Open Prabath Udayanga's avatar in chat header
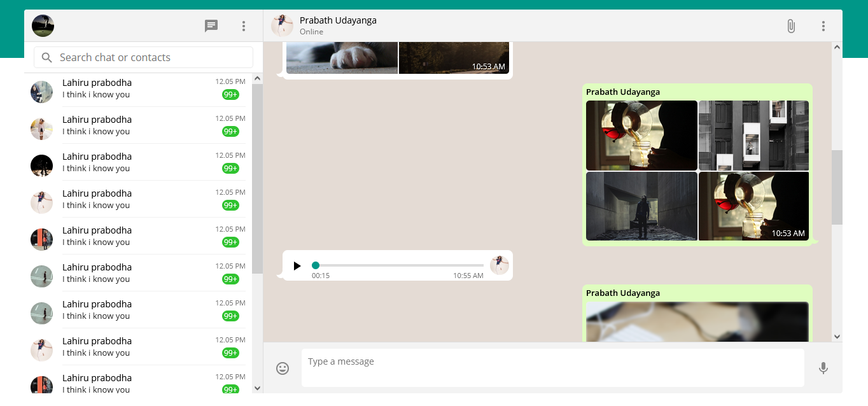This screenshot has width=868, height=406. coord(282,26)
